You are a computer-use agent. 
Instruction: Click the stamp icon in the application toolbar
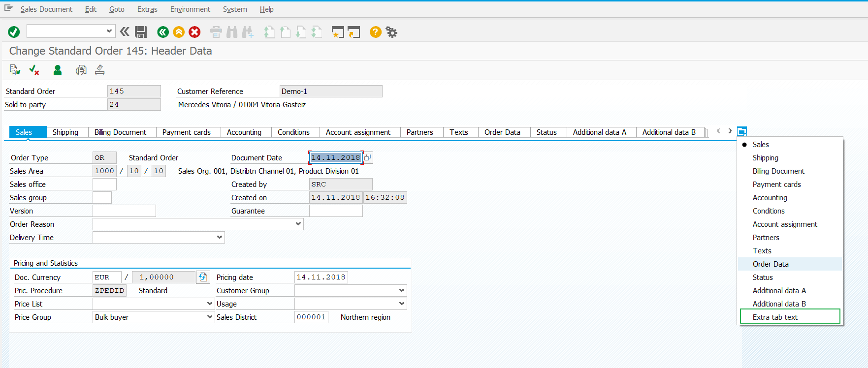(x=100, y=70)
